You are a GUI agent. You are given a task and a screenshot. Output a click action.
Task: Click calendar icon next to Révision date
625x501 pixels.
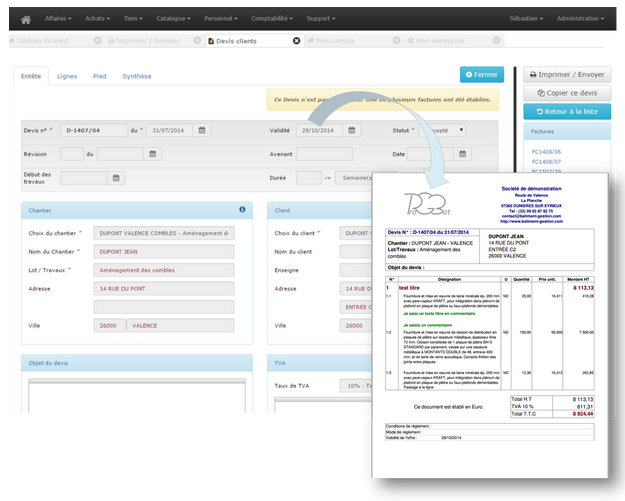152,154
